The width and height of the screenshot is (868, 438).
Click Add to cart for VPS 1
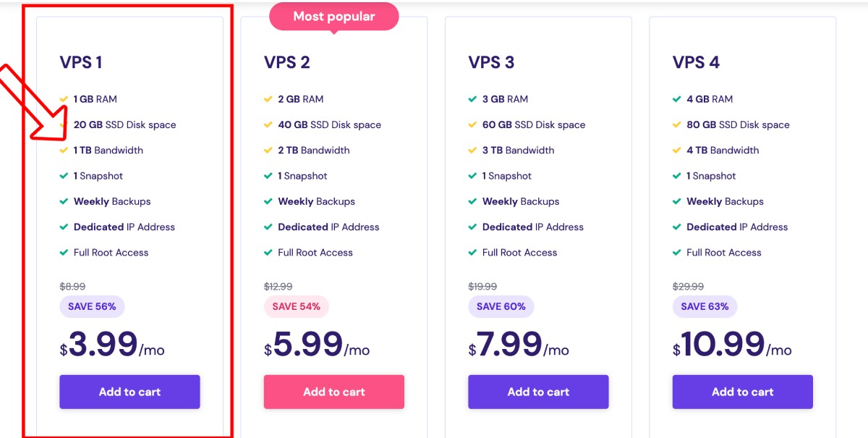click(x=129, y=392)
